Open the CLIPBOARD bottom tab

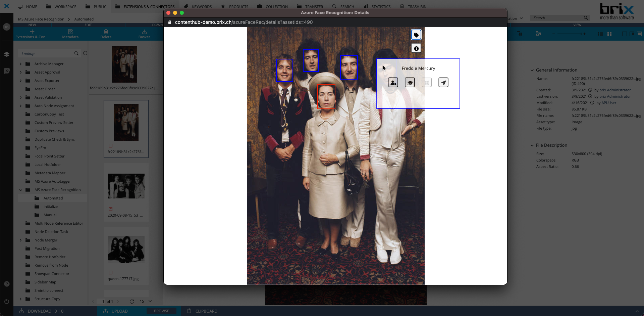click(202, 311)
